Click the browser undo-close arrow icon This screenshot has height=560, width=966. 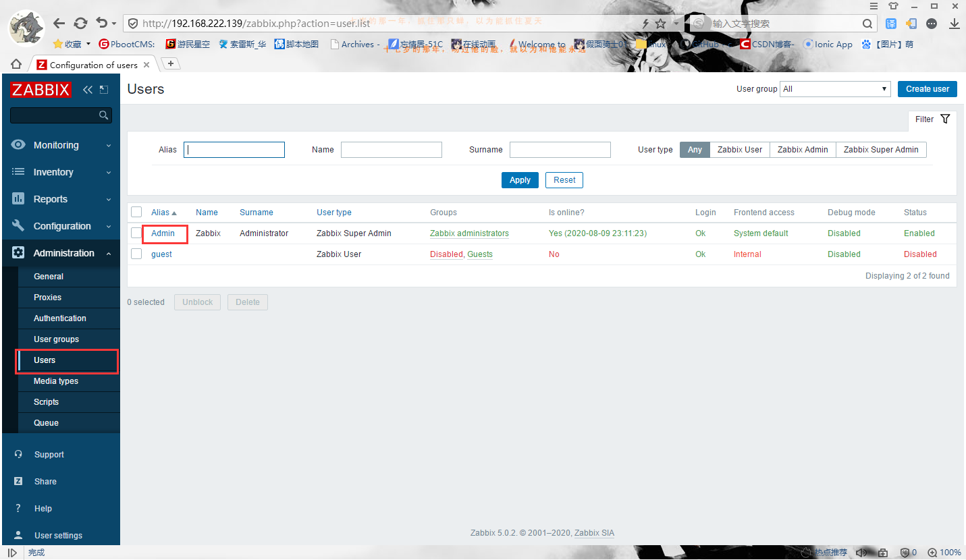click(x=102, y=23)
